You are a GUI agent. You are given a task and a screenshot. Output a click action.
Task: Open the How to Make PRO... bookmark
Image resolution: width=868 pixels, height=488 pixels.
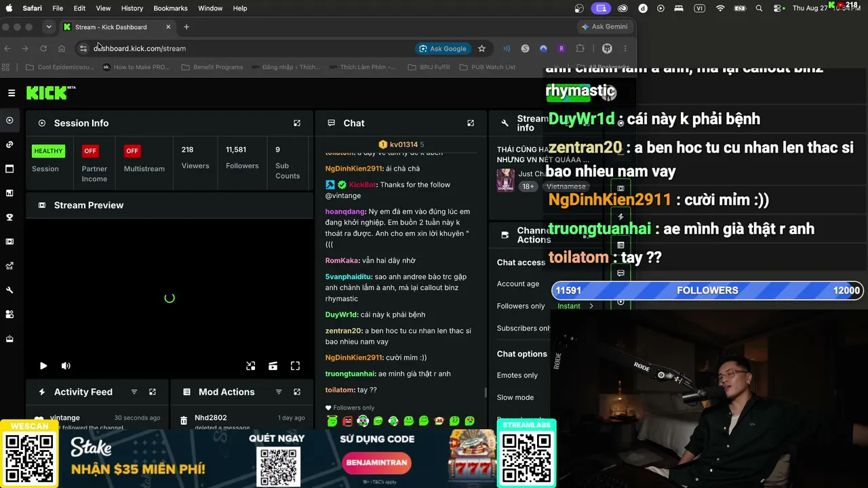tap(136, 67)
